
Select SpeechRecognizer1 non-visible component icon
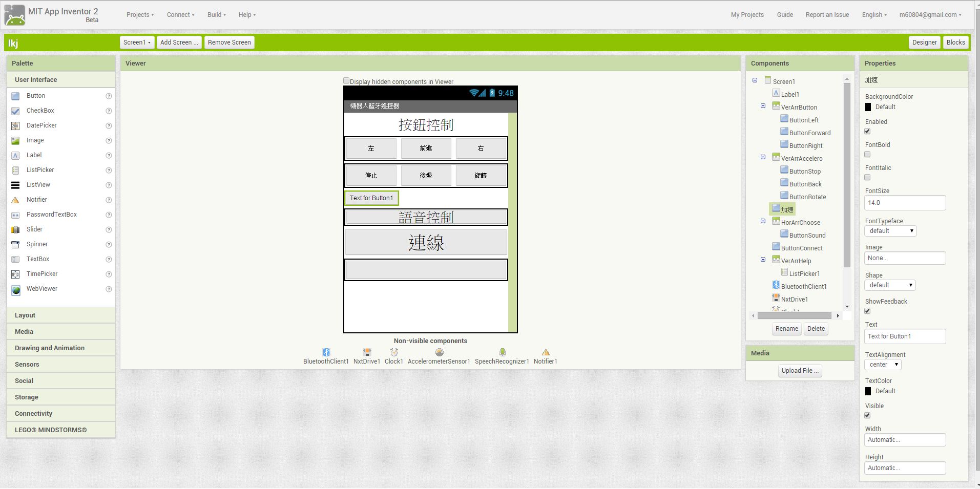point(502,352)
